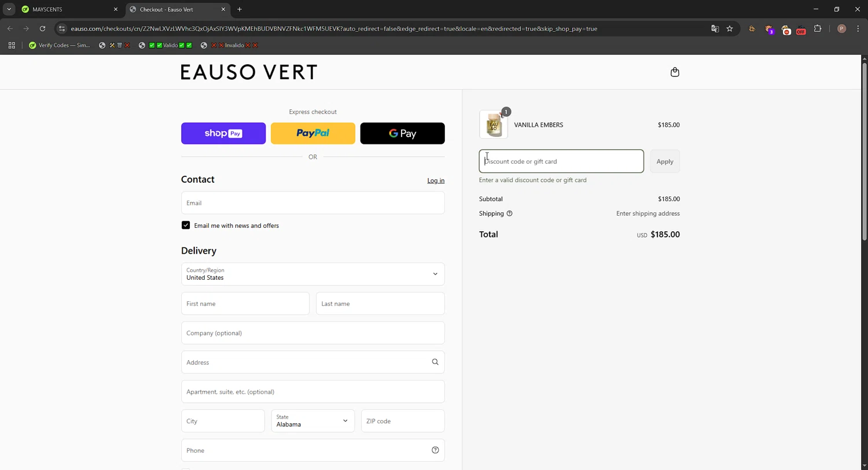868x470 pixels.
Task: Close the Checkout - Eauso Vert tab
Action: click(223, 9)
